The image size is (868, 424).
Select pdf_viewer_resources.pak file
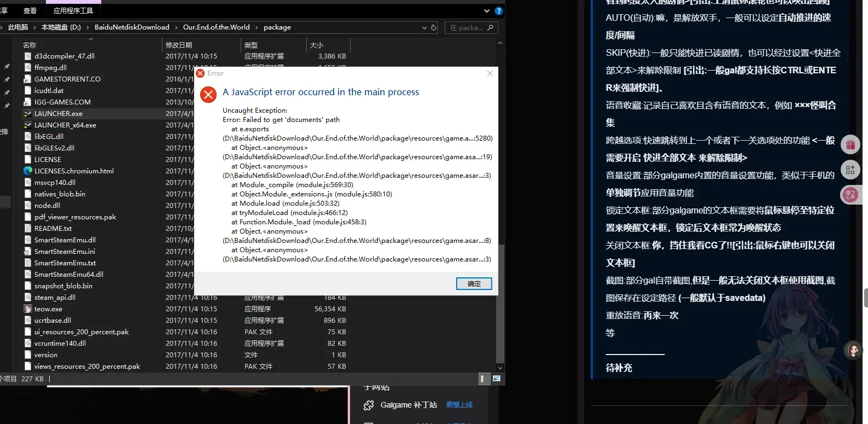coord(75,217)
